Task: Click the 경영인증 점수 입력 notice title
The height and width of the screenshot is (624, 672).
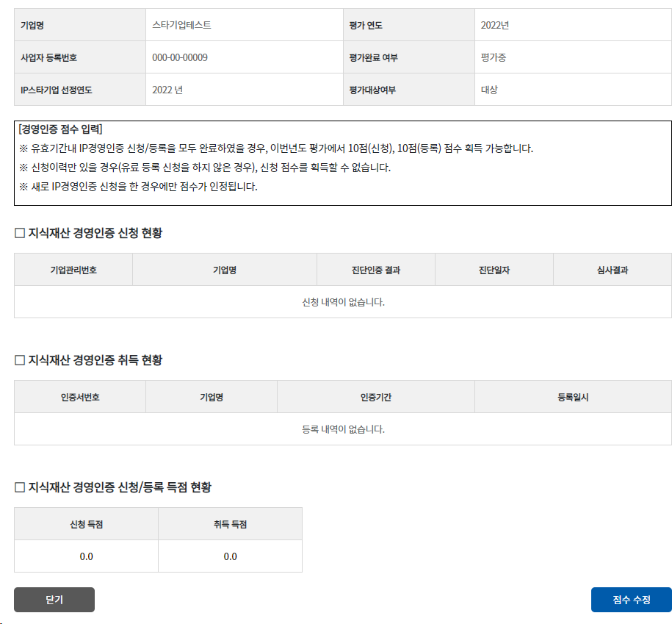Action: click(61, 129)
